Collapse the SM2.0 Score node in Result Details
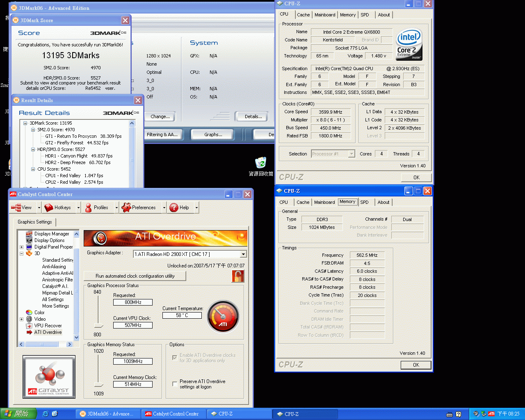 pyautogui.click(x=33, y=130)
